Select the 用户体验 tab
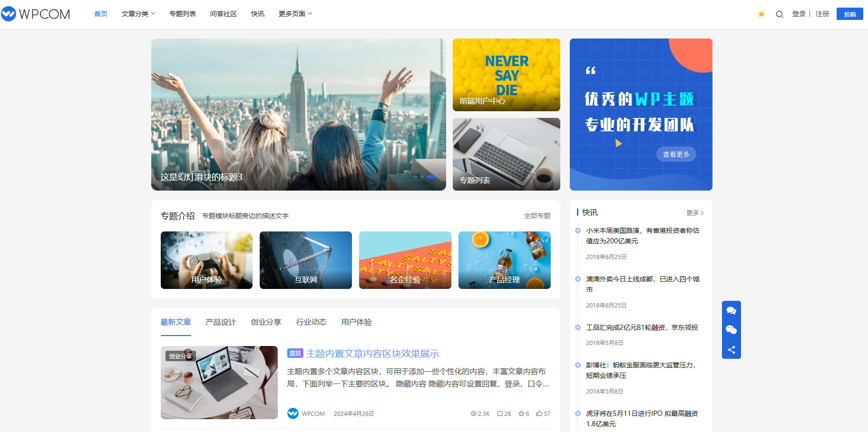The height and width of the screenshot is (432, 868). (356, 322)
